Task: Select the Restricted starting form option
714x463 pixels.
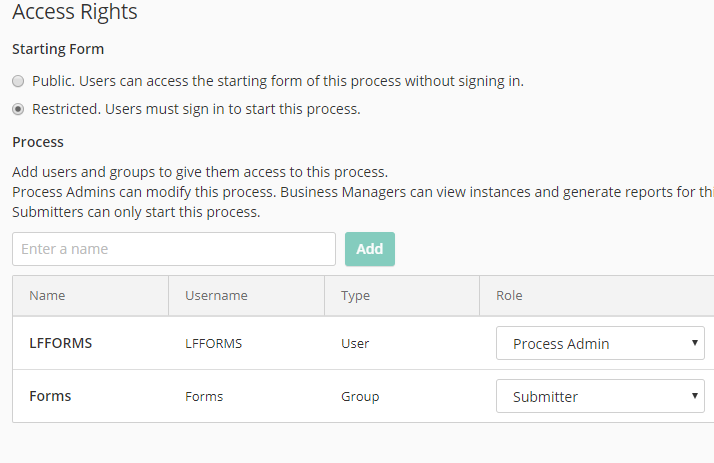Action: (18, 109)
